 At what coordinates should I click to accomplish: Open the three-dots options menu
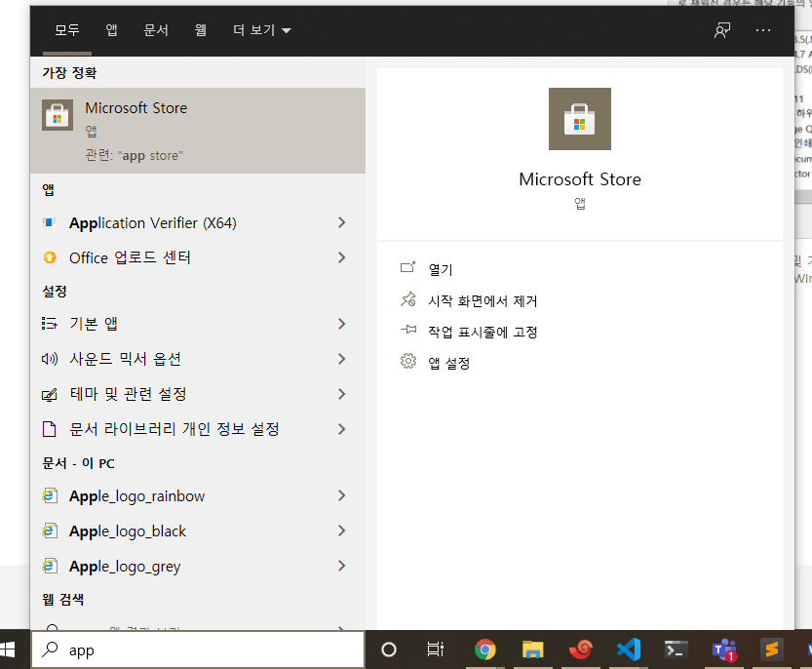(x=763, y=30)
